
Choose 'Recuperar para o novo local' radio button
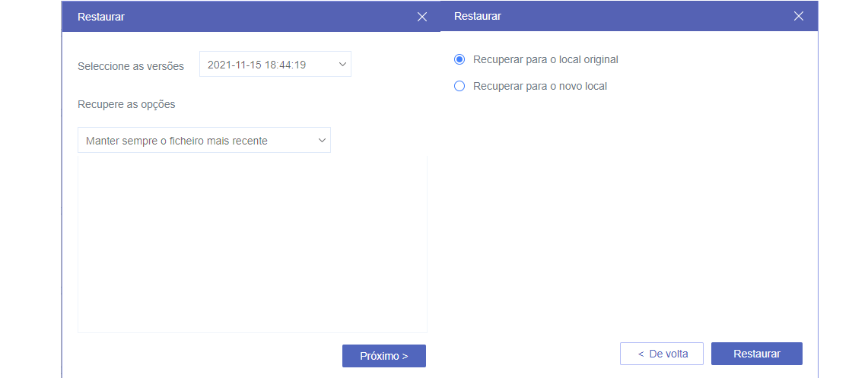click(x=459, y=86)
